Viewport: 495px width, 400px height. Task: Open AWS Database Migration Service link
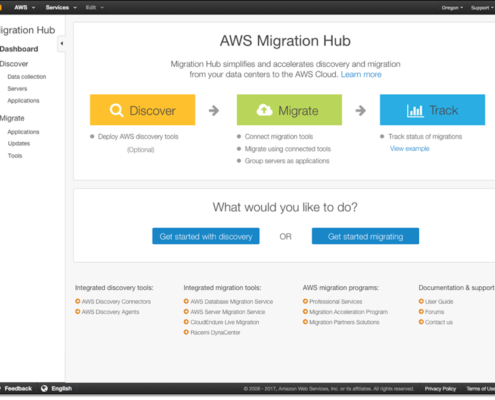pos(232,302)
